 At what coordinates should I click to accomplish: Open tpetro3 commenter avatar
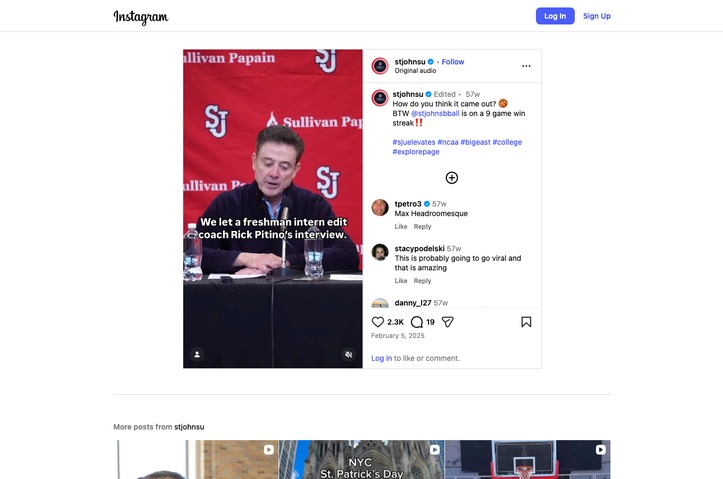tap(380, 208)
